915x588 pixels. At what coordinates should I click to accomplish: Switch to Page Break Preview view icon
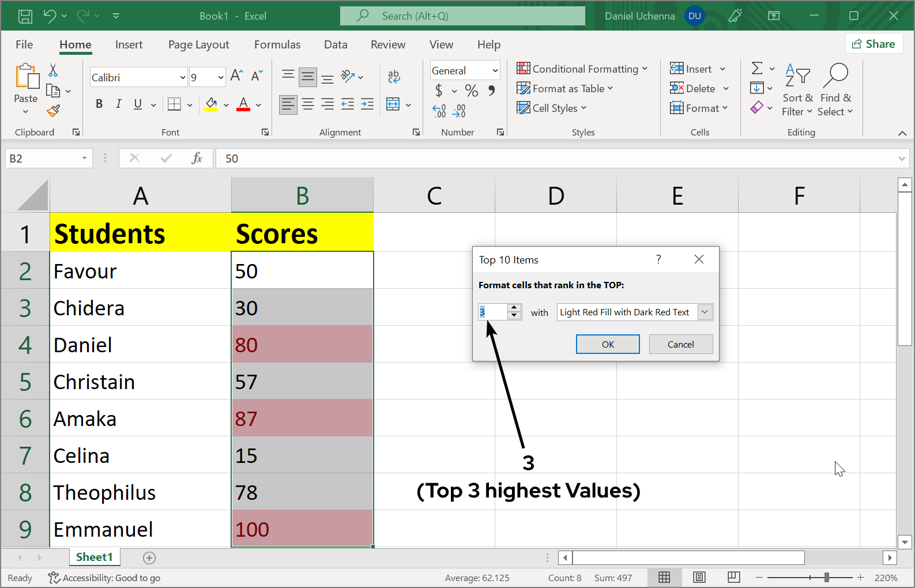click(x=734, y=577)
